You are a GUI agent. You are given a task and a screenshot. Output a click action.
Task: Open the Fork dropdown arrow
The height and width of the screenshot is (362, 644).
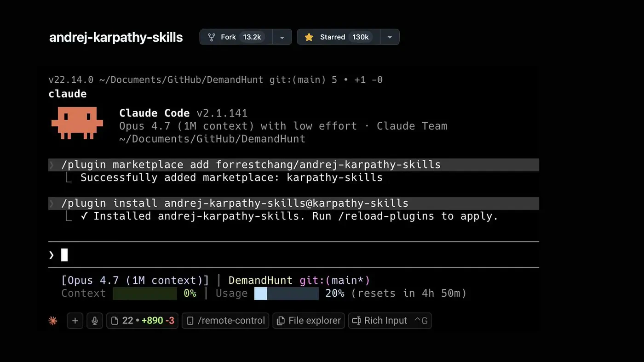(x=282, y=37)
